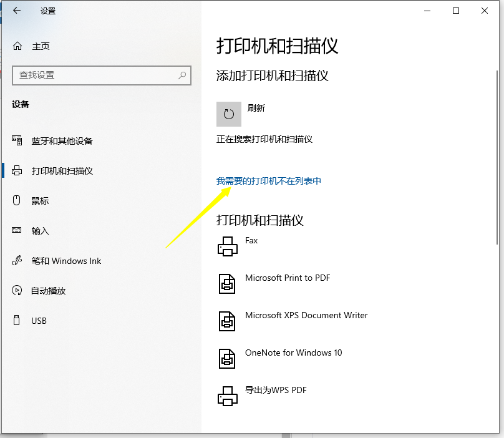This screenshot has width=504, height=438.
Task: Close the 设置 window
Action: click(485, 11)
